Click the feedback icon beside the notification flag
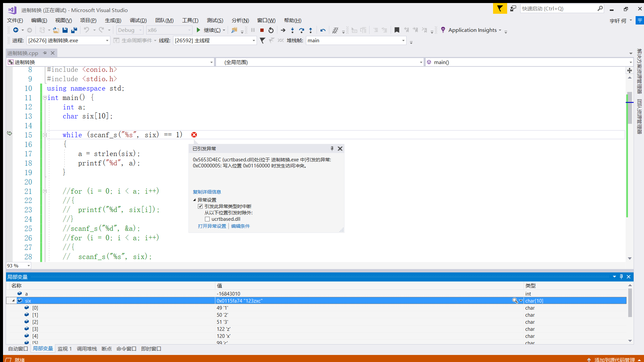This screenshot has width=644, height=362. point(513,9)
